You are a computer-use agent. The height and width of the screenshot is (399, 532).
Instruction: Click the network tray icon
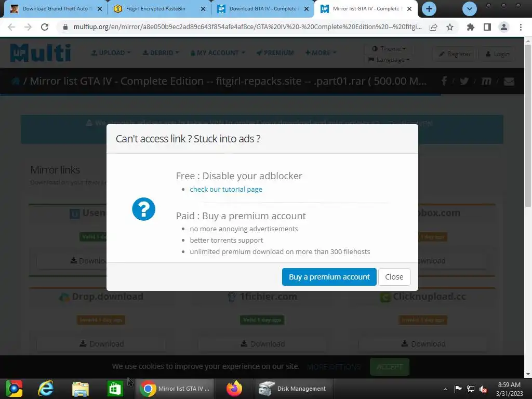470,389
